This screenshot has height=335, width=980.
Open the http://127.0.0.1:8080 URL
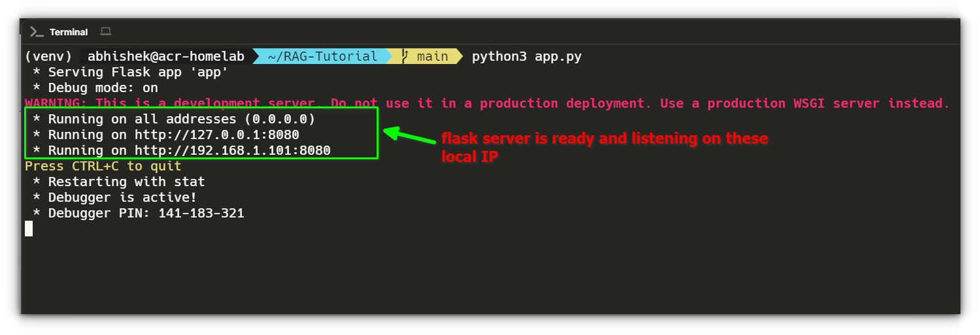click(216, 135)
